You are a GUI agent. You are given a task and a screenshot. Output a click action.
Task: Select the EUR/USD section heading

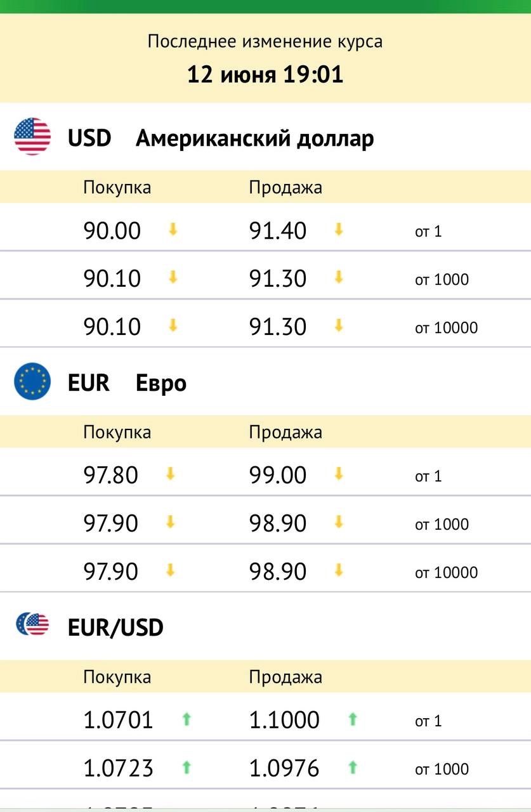[x=115, y=627]
